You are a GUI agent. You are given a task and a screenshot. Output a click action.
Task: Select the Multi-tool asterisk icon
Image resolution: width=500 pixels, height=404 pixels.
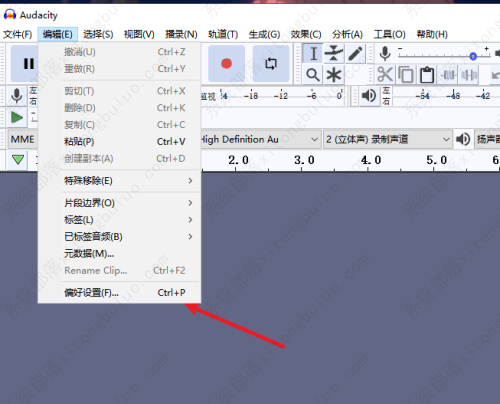click(x=334, y=75)
